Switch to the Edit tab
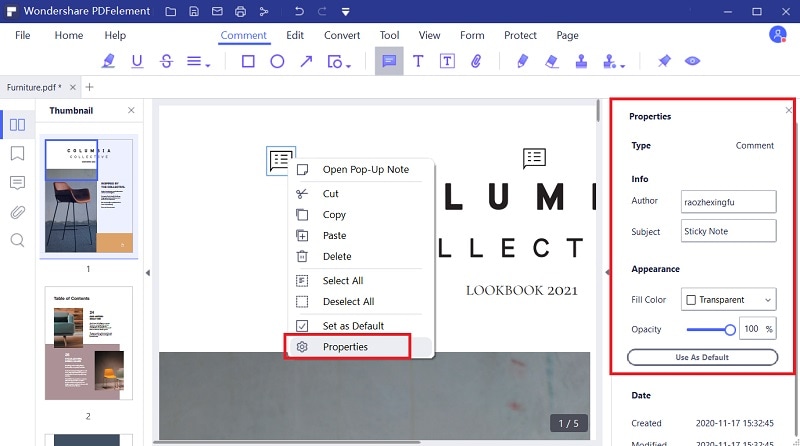 point(295,35)
